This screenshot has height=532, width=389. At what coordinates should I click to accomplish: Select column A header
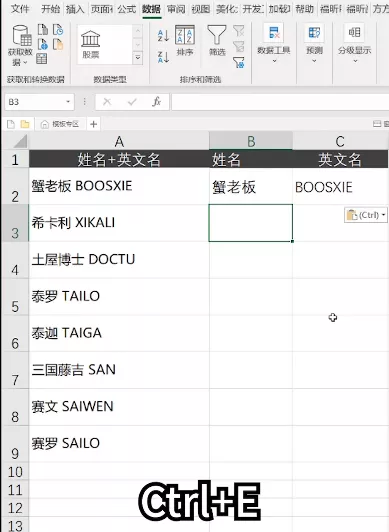point(119,141)
